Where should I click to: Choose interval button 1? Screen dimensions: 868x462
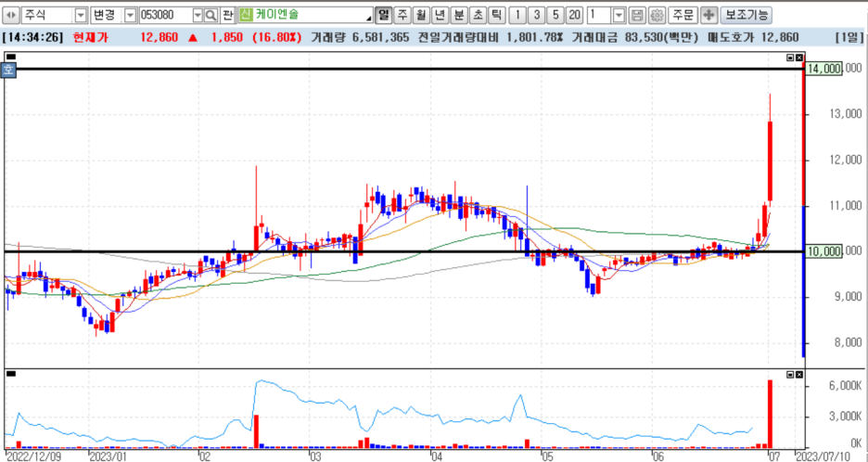(517, 15)
